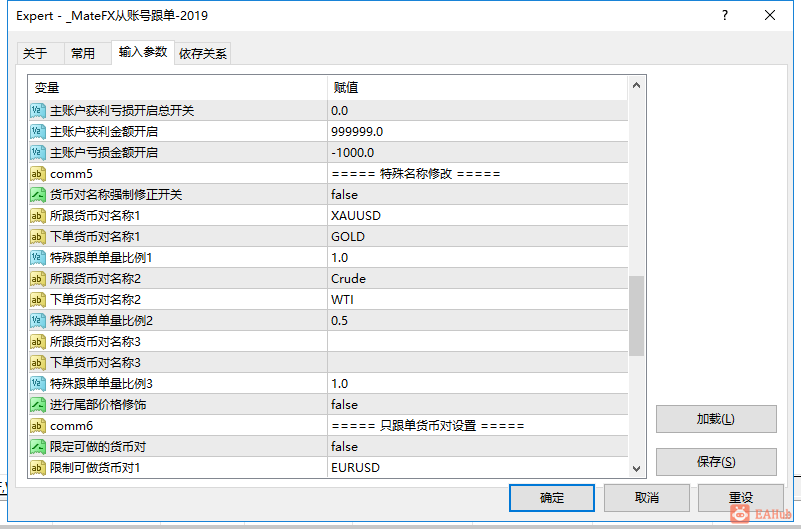Click the help question mark button

click(725, 15)
